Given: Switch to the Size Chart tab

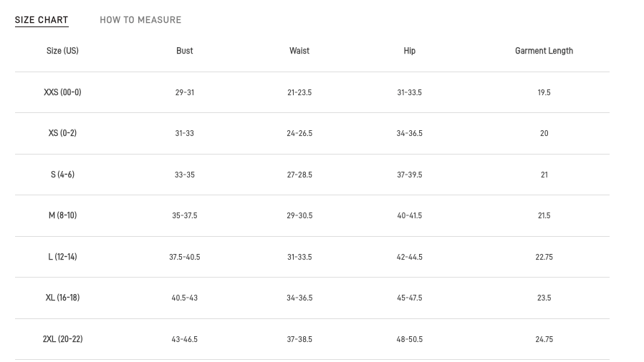Looking at the screenshot, I should 42,20.
